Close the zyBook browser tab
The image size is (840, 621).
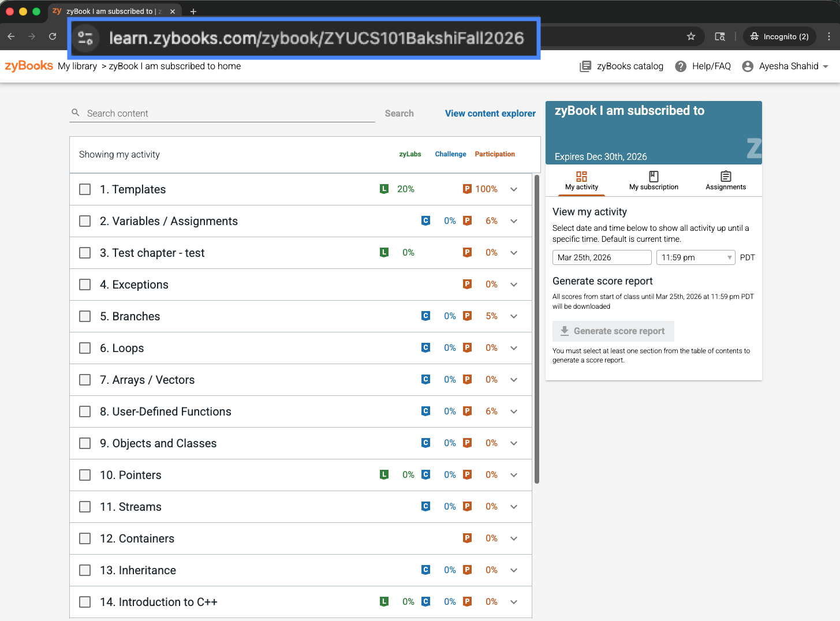(173, 12)
